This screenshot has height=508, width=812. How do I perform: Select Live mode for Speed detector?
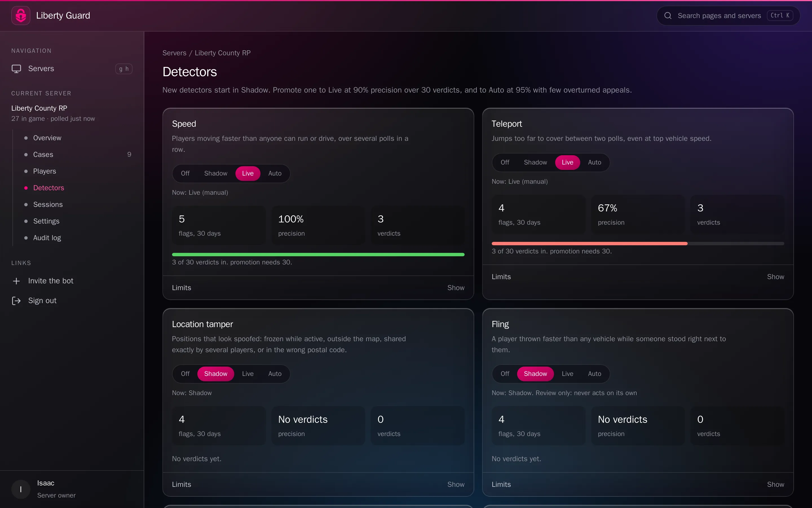click(x=248, y=173)
